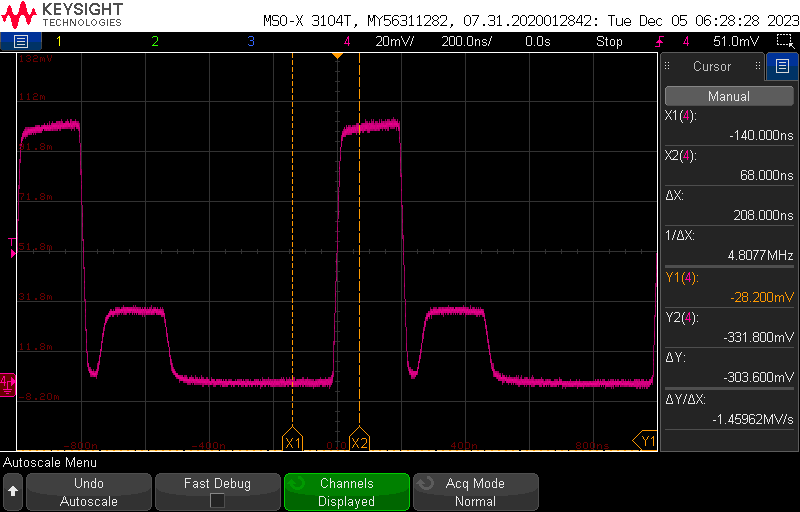Open the sidebar list icon beside Cursor
The height and width of the screenshot is (512, 800).
point(781,67)
